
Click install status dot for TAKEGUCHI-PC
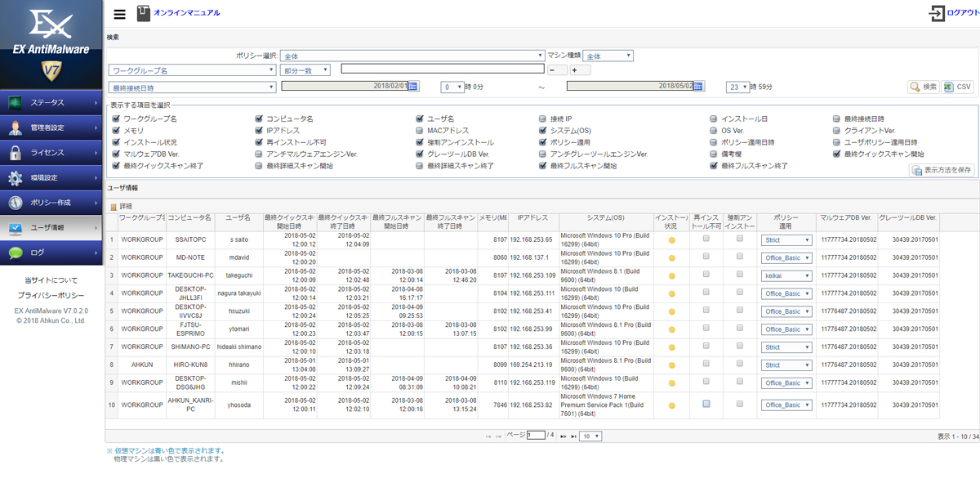pos(671,276)
